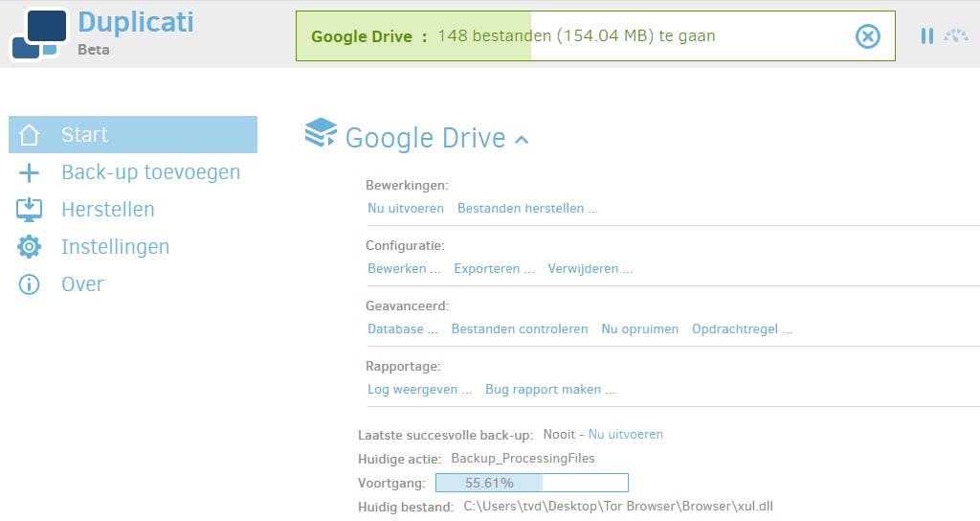Click the Start home icon
Screen dimensions: 980x521
(x=29, y=134)
